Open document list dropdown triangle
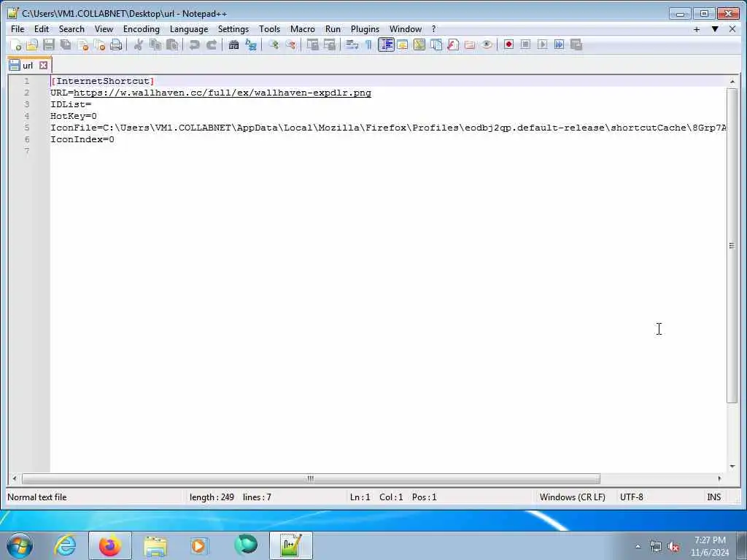The image size is (747, 560). (x=715, y=29)
